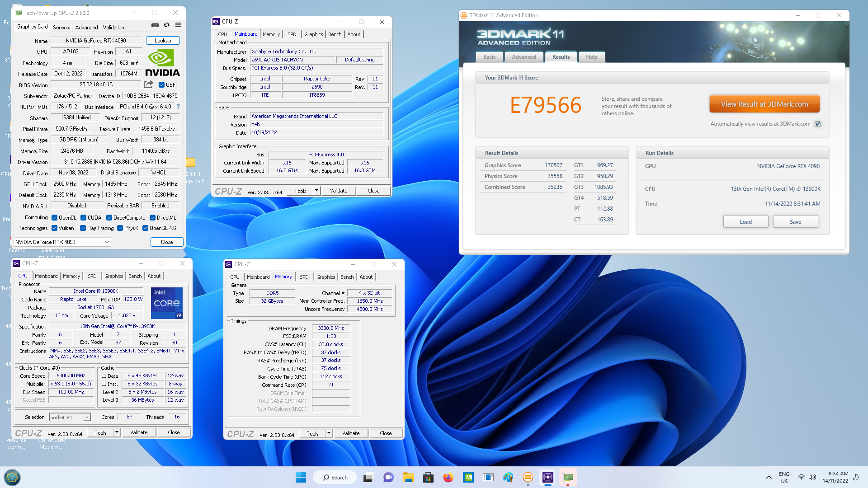The height and width of the screenshot is (488, 868).
Task: Click View Result at 3DMark.com button
Action: tap(764, 104)
